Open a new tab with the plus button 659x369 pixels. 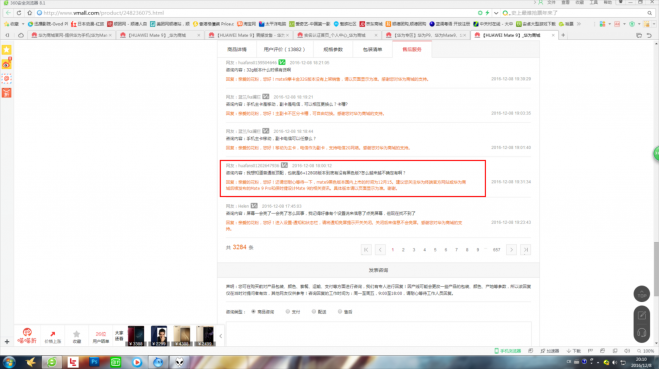[563, 35]
